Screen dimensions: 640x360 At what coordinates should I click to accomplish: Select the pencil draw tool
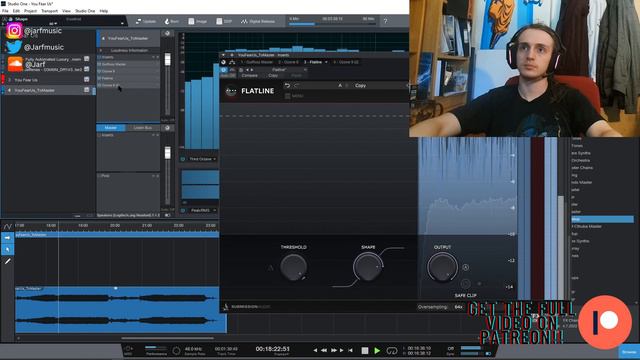(7, 261)
